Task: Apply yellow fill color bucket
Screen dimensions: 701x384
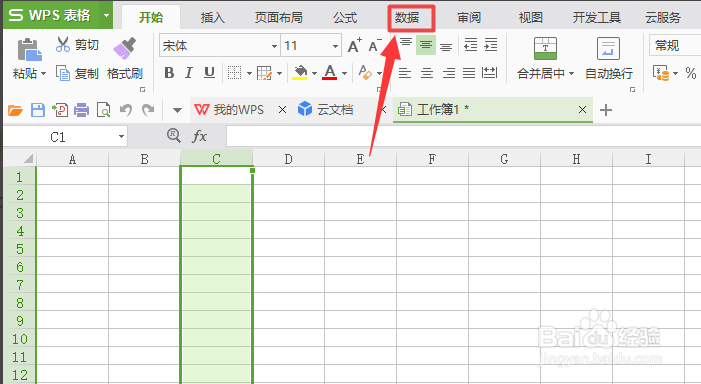Action: (300, 72)
